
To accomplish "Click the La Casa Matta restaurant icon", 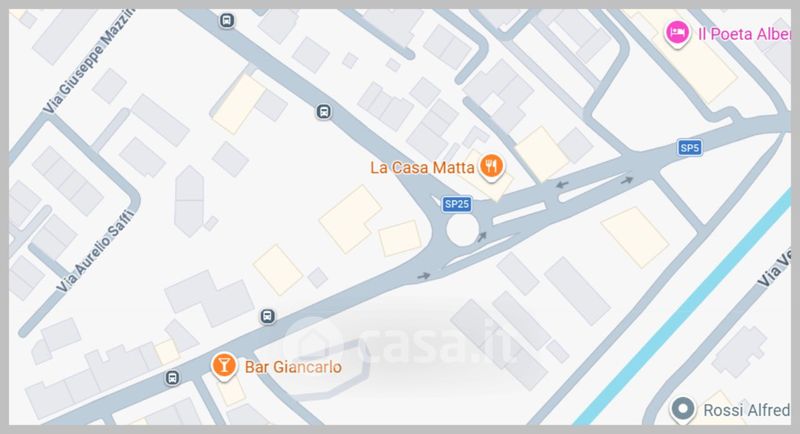I will 492,166.
